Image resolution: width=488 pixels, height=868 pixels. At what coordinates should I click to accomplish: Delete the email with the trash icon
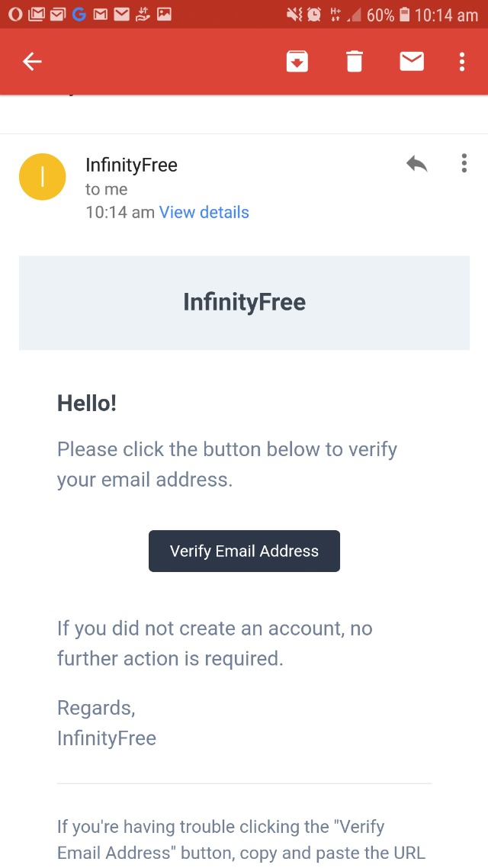click(x=355, y=62)
